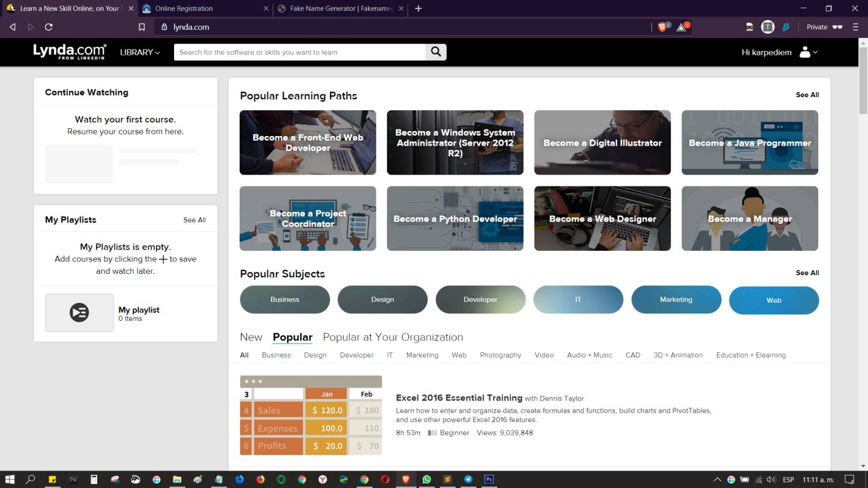Select the Business subject button
The height and width of the screenshot is (488, 868).
(285, 299)
